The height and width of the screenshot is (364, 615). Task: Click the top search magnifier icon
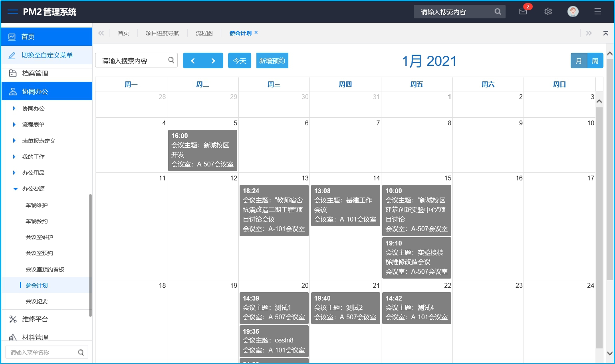(x=498, y=12)
